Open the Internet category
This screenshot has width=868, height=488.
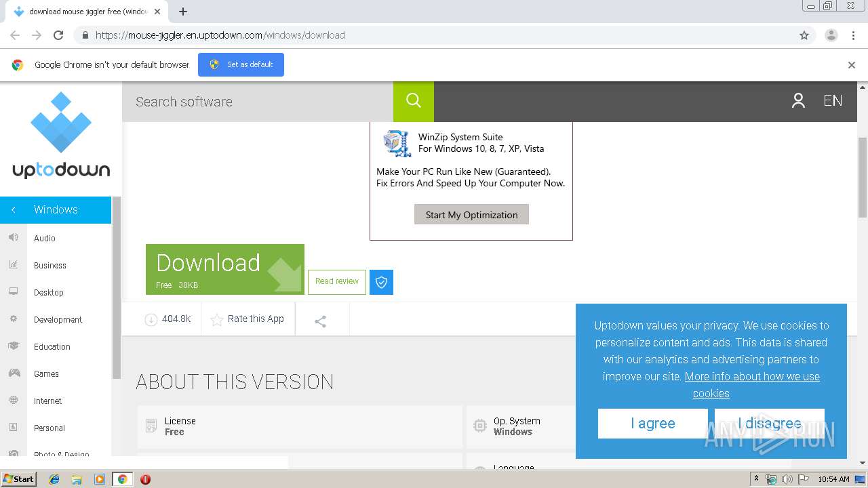pos(47,401)
